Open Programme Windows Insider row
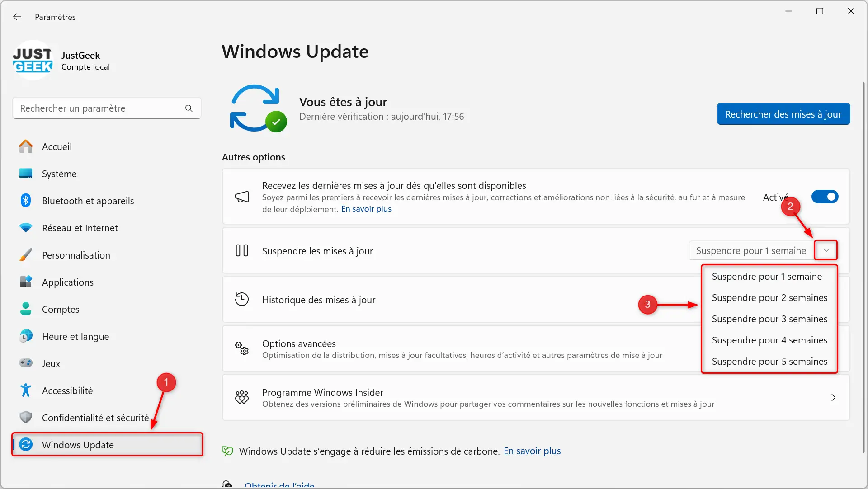868x489 pixels. (536, 398)
